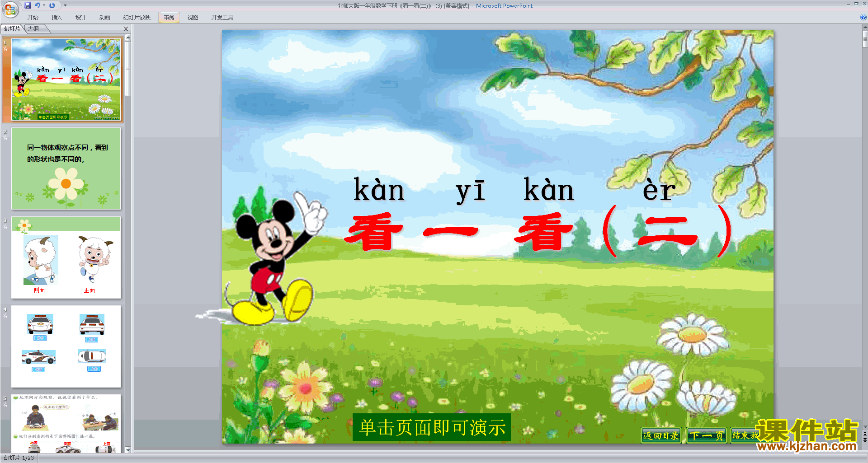Click the animation star icon beside slide 1
The width and height of the screenshot is (868, 463).
5,49
